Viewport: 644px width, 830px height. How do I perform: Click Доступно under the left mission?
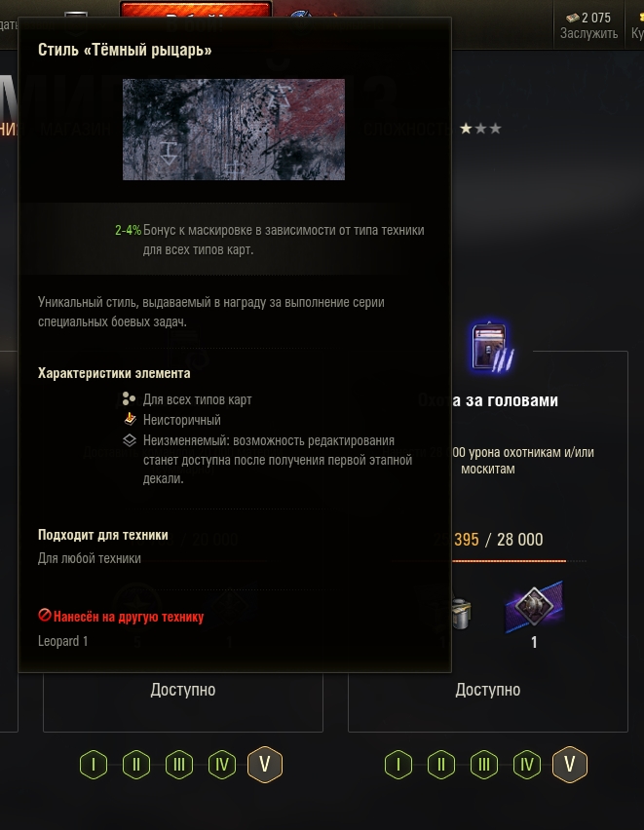coord(183,690)
